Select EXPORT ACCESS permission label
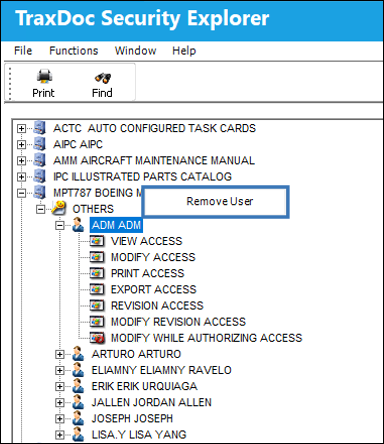Screen dimensions: 384x444 154,289
